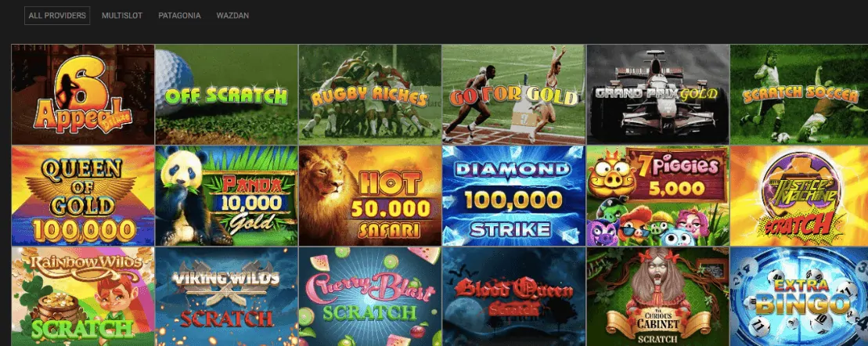Screen dimensions: 868x346
Task: Open the Hot Safari 50.000 game
Action: [369, 196]
